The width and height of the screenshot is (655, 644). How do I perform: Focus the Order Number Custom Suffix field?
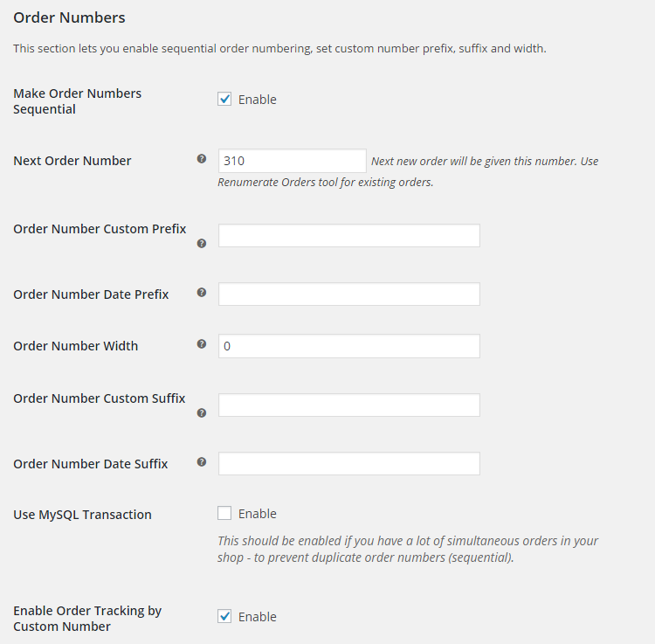tap(348, 405)
